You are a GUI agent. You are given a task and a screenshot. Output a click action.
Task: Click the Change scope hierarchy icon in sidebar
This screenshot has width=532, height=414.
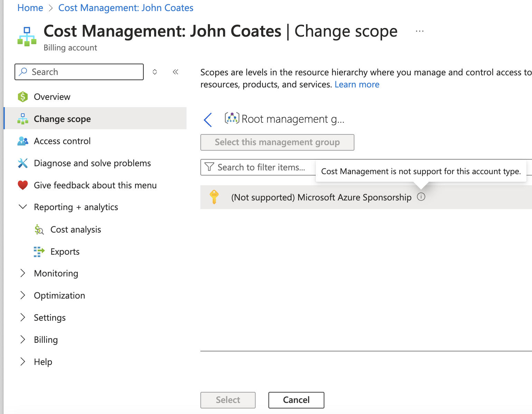[23, 119]
